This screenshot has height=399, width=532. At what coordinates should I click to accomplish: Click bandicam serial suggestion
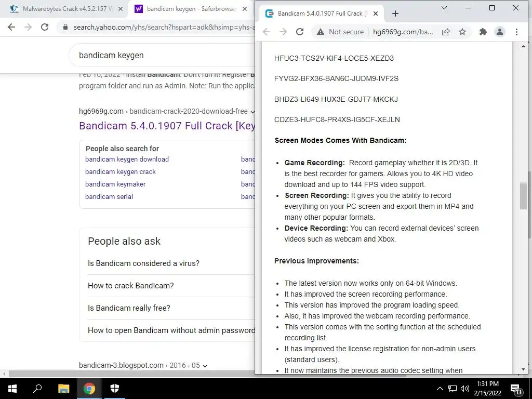(109, 197)
